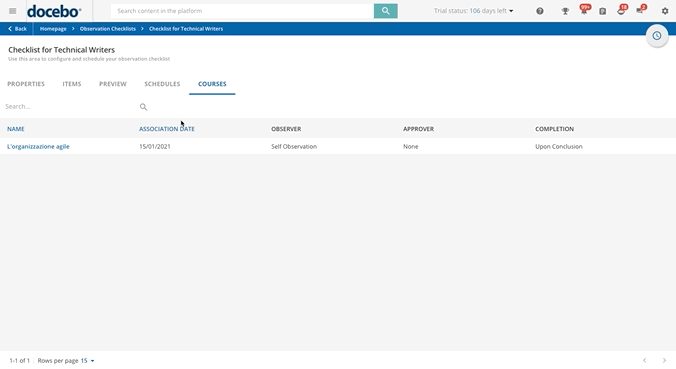The width and height of the screenshot is (676, 369).
Task: Open the gamification trophy icon
Action: tap(565, 11)
